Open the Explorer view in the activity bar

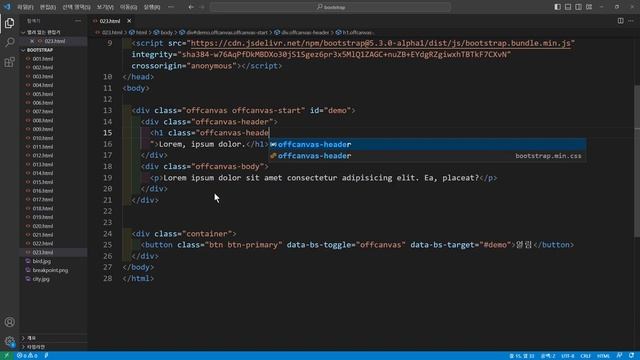point(9,23)
